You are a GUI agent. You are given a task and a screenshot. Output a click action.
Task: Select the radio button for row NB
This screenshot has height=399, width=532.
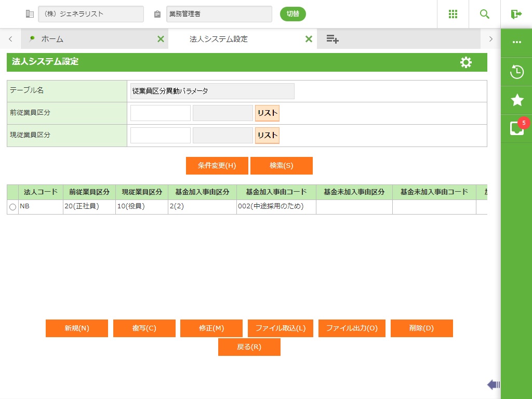13,207
